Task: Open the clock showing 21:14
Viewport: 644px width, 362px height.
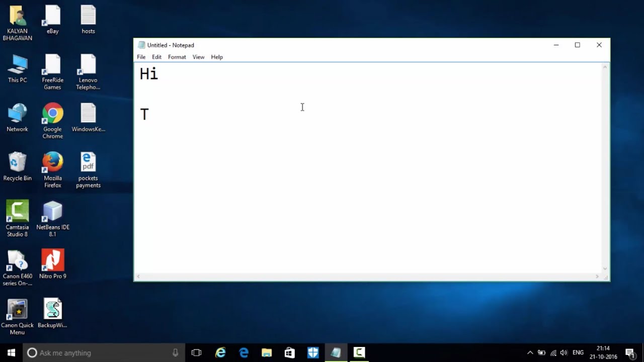Action: [x=603, y=352]
